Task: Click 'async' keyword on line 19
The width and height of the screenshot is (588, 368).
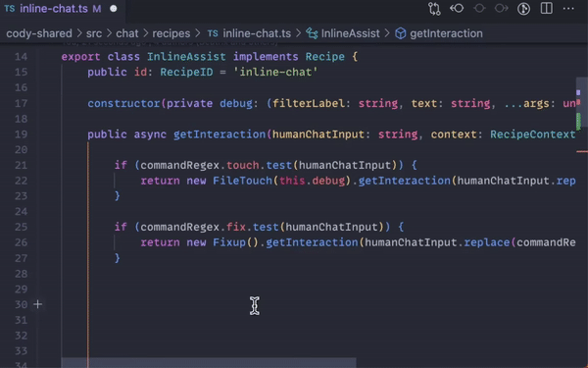Action: tap(150, 134)
